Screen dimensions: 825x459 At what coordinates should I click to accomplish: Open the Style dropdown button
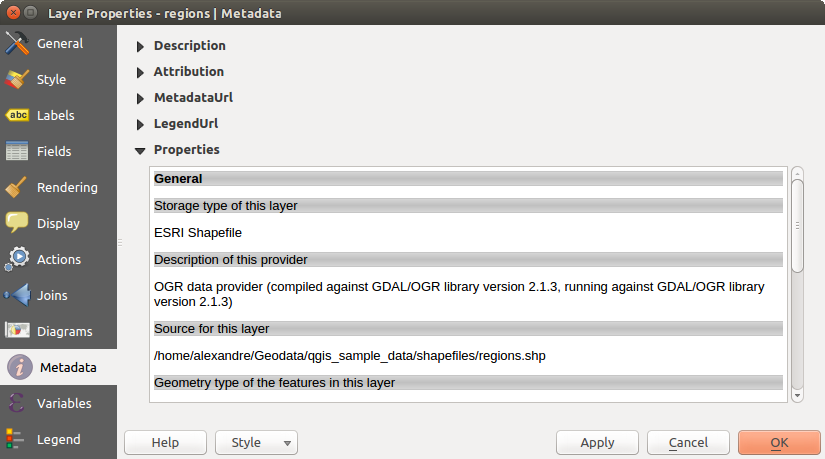tap(256, 443)
